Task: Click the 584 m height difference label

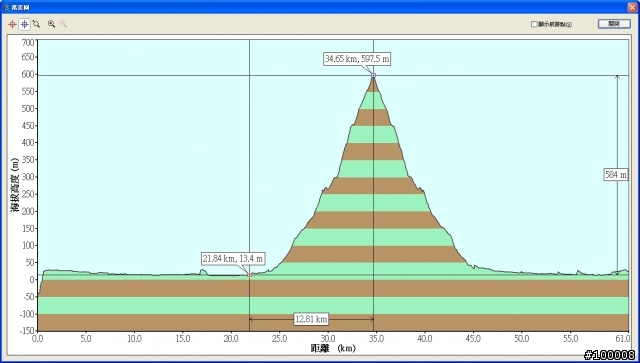Action: [x=616, y=175]
